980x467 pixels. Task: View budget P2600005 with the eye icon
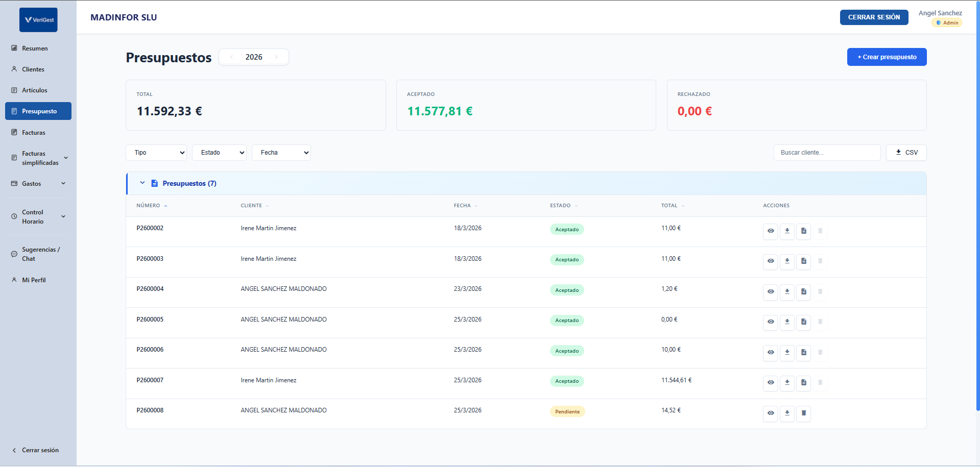point(770,322)
